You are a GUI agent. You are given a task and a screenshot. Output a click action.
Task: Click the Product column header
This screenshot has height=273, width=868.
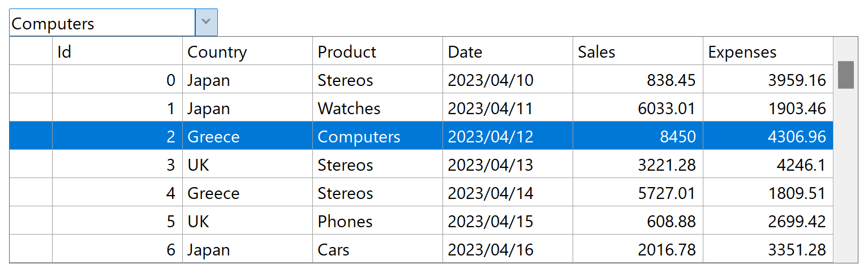tap(377, 51)
